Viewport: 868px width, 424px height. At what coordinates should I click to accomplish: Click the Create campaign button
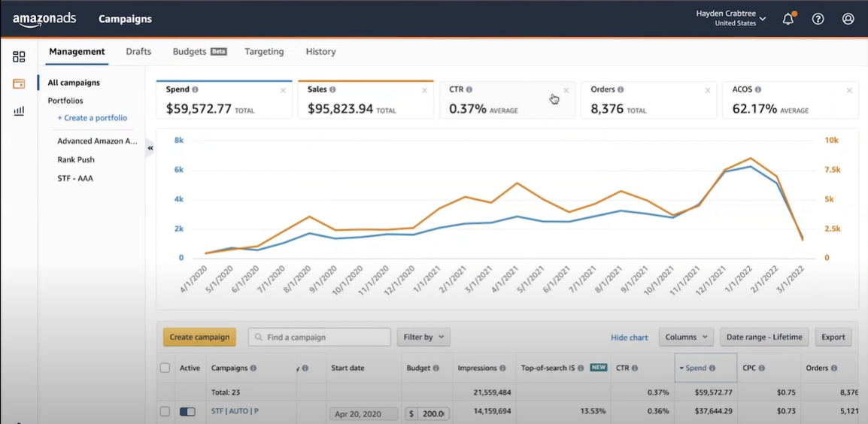[199, 337]
